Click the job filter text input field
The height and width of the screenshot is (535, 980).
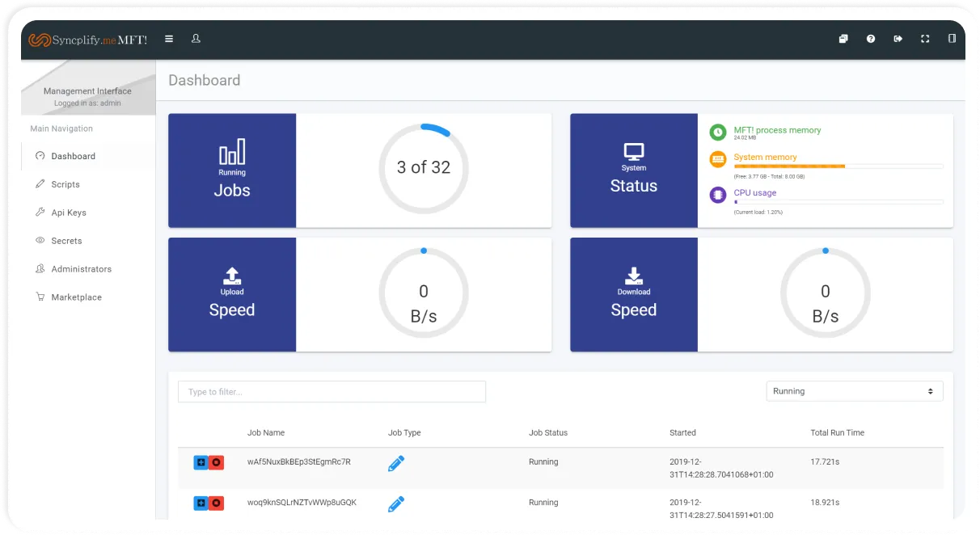pos(332,391)
